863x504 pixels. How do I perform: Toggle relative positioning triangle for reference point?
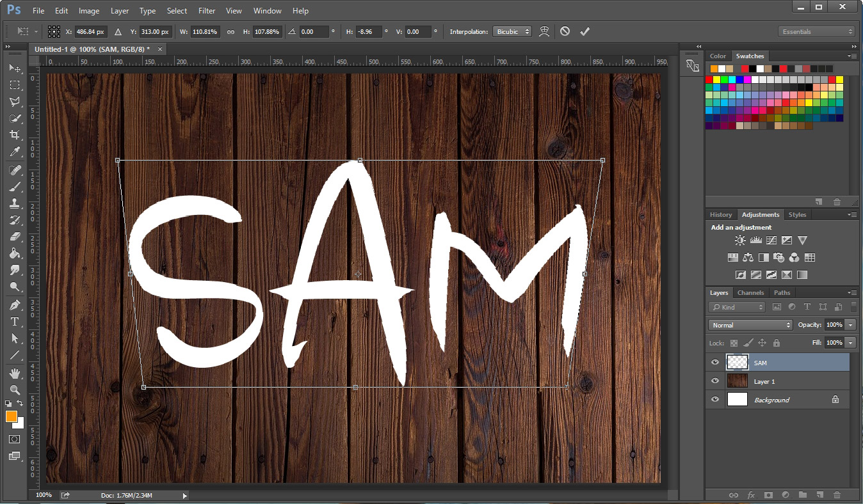[x=118, y=31]
